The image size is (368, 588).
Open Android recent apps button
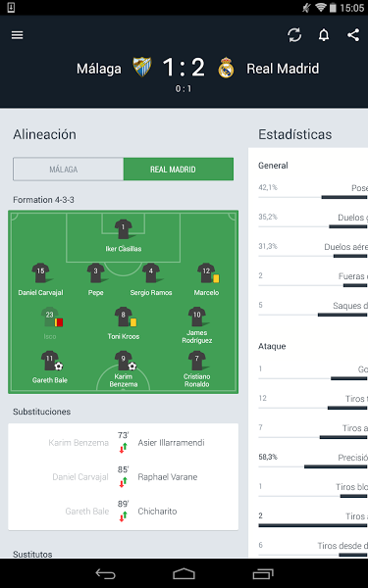coord(263,573)
